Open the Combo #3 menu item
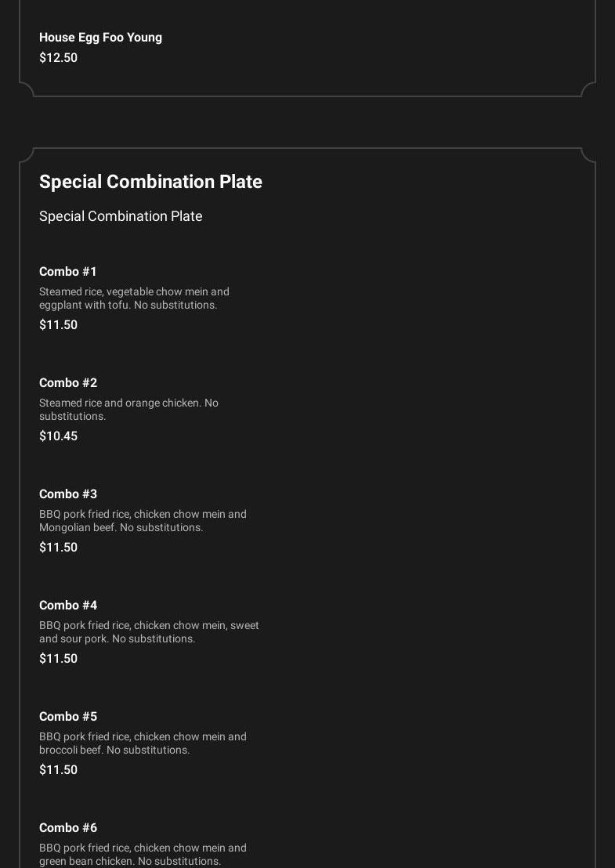615x868 pixels. point(68,494)
